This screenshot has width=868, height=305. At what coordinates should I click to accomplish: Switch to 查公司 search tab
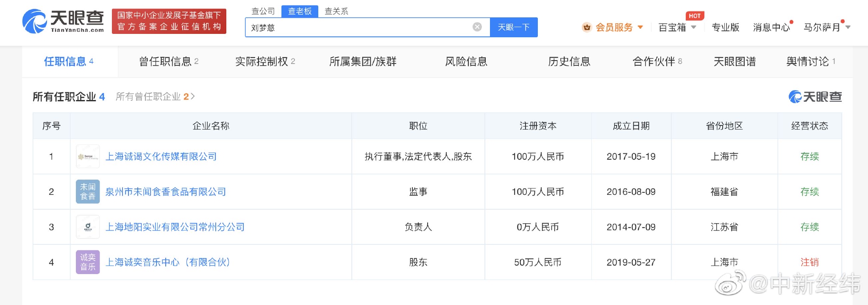click(x=263, y=11)
